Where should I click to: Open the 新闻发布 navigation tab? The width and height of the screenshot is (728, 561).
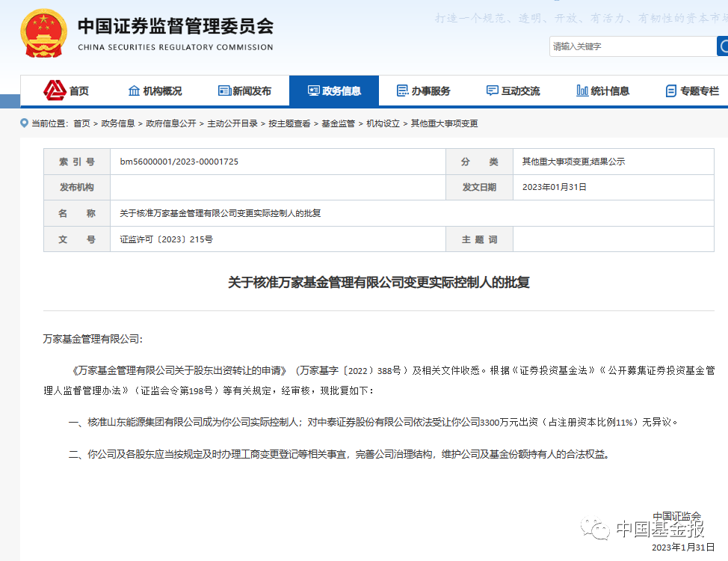pos(244,91)
